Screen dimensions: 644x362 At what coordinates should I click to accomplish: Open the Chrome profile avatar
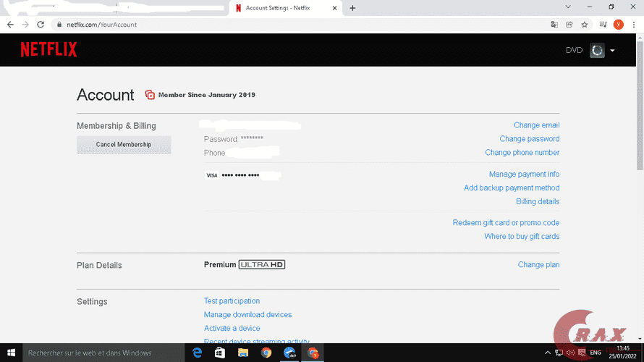[618, 25]
